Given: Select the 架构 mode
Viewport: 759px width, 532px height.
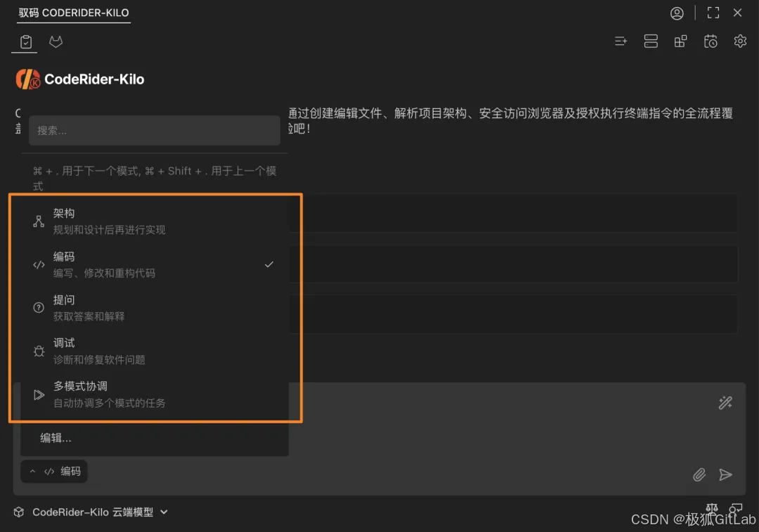Looking at the screenshot, I should [x=155, y=221].
